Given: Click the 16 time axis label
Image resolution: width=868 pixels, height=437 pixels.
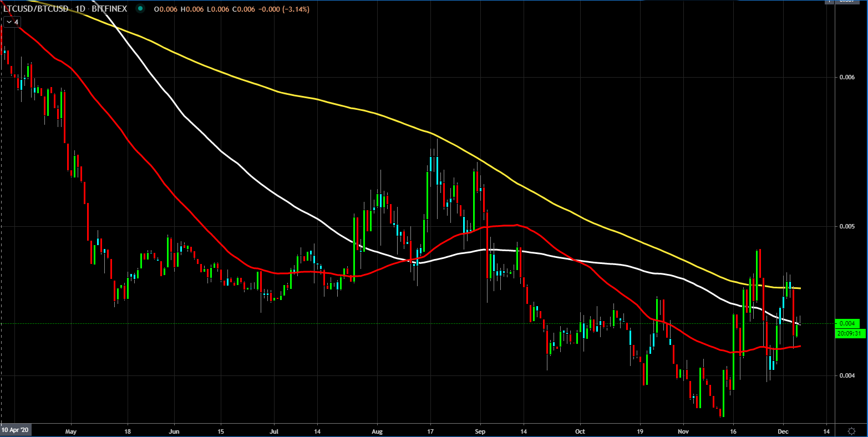Looking at the screenshot, I should 733,431.
